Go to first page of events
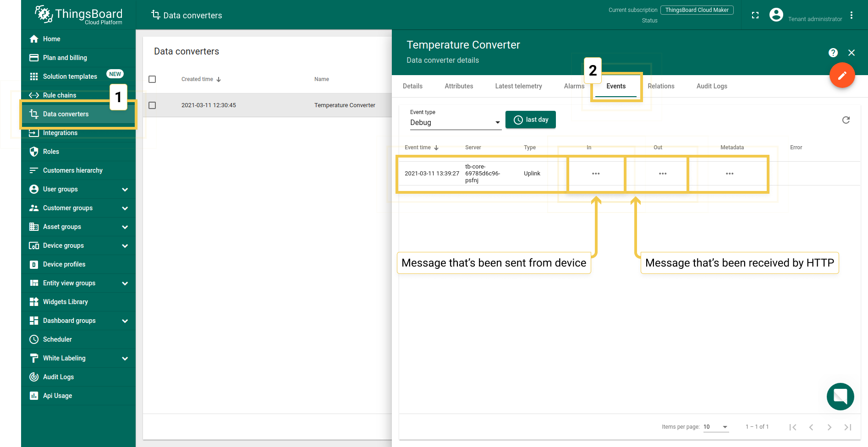The width and height of the screenshot is (868, 447). pos(793,427)
